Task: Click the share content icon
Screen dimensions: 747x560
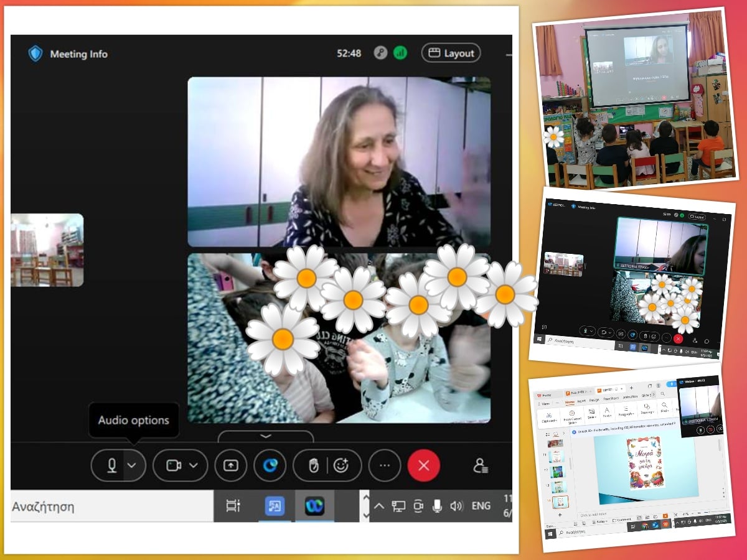Action: pos(231,465)
